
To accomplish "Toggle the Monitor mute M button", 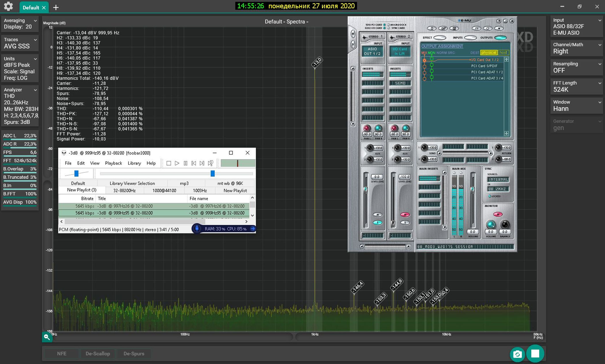I will pyautogui.click(x=498, y=214).
